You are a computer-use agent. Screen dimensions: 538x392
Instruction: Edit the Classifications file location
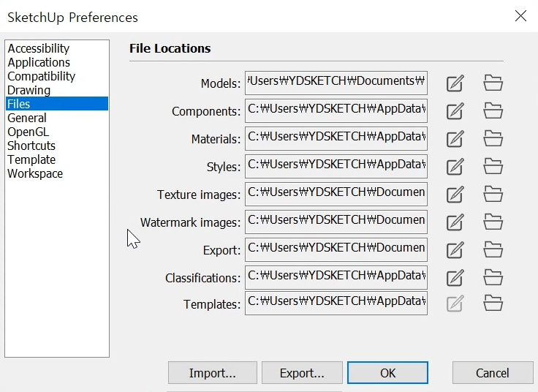pyautogui.click(x=455, y=278)
